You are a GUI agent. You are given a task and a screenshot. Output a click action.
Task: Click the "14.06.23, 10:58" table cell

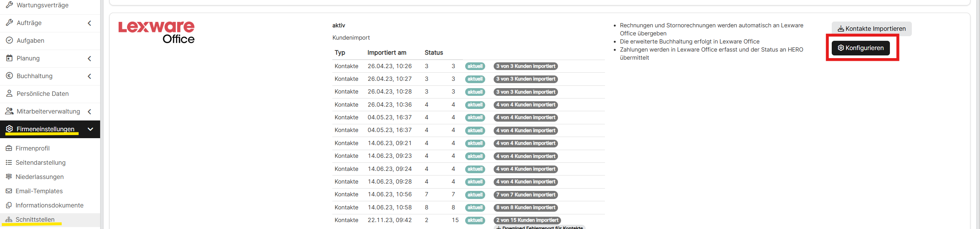(x=390, y=207)
